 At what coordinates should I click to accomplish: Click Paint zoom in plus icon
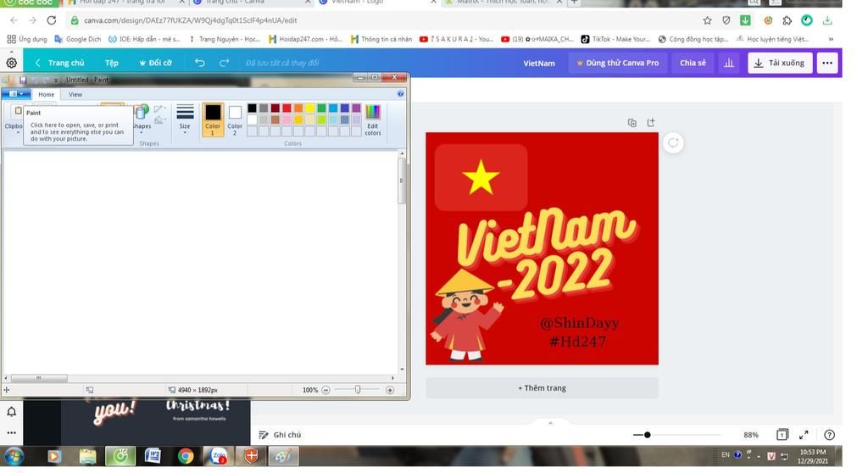pyautogui.click(x=390, y=390)
